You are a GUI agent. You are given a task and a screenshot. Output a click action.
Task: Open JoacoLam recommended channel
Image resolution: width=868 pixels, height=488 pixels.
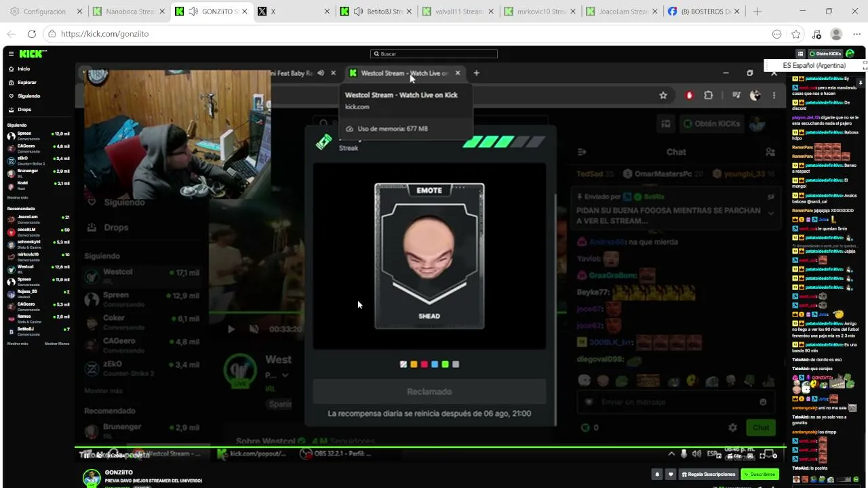point(39,218)
